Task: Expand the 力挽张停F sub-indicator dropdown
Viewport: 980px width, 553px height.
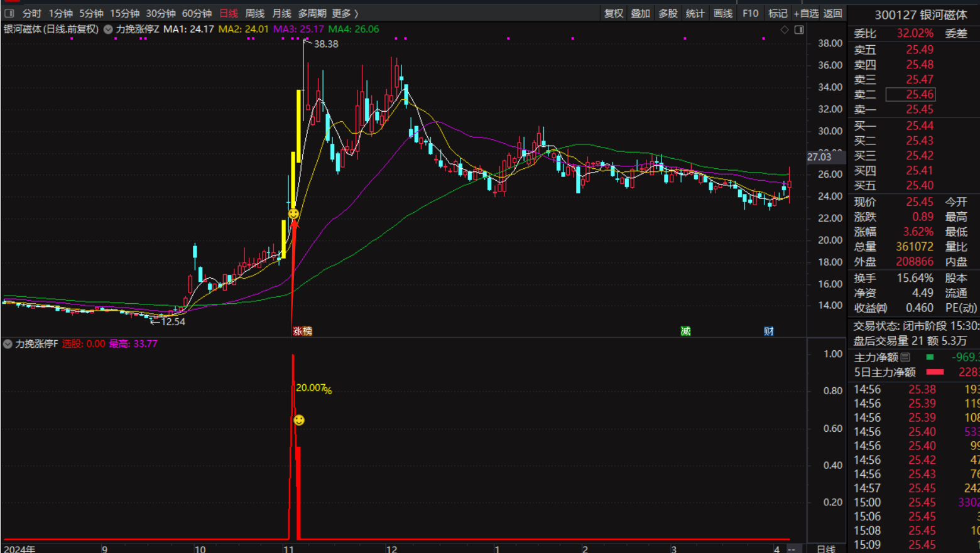Action: coord(8,344)
